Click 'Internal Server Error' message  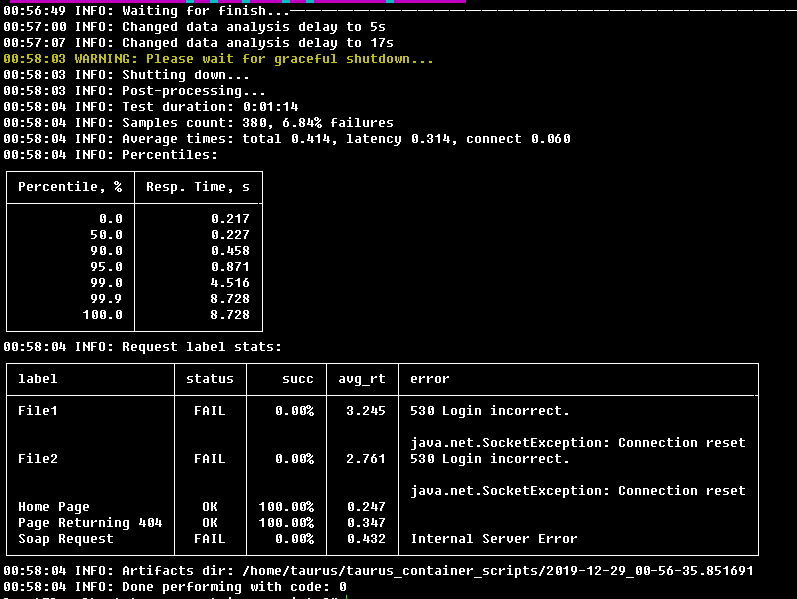point(494,539)
